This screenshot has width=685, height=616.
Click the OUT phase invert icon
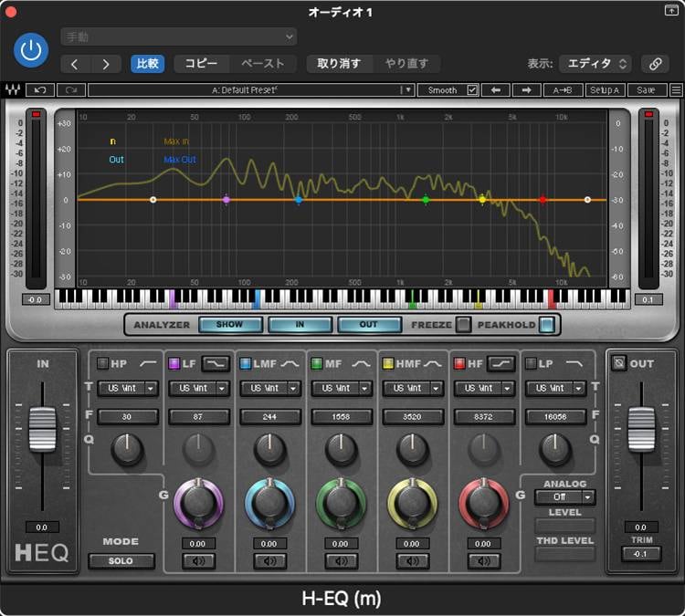[618, 363]
